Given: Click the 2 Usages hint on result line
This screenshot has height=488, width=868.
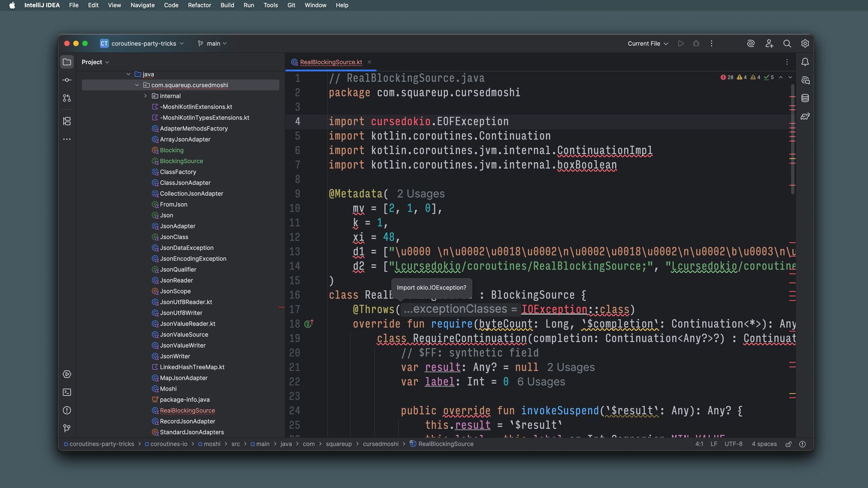Looking at the screenshot, I should point(571,367).
